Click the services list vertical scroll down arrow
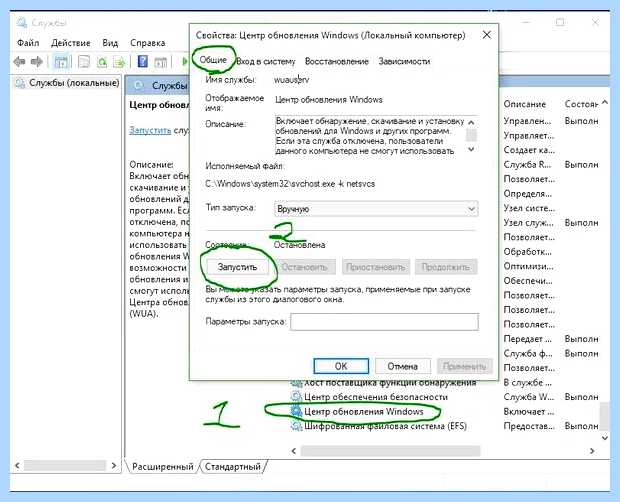620x502 pixels. (605, 437)
